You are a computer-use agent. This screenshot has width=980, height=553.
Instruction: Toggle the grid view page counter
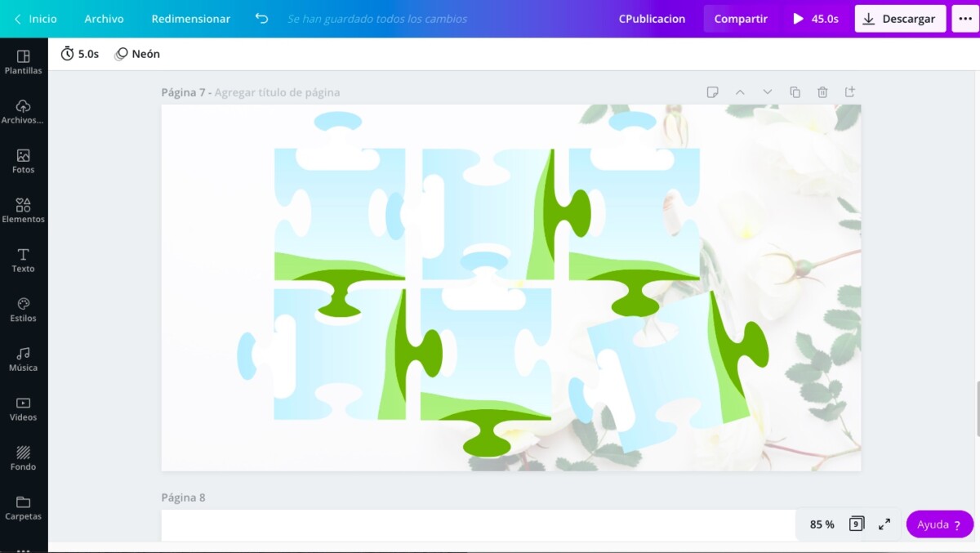pyautogui.click(x=856, y=524)
